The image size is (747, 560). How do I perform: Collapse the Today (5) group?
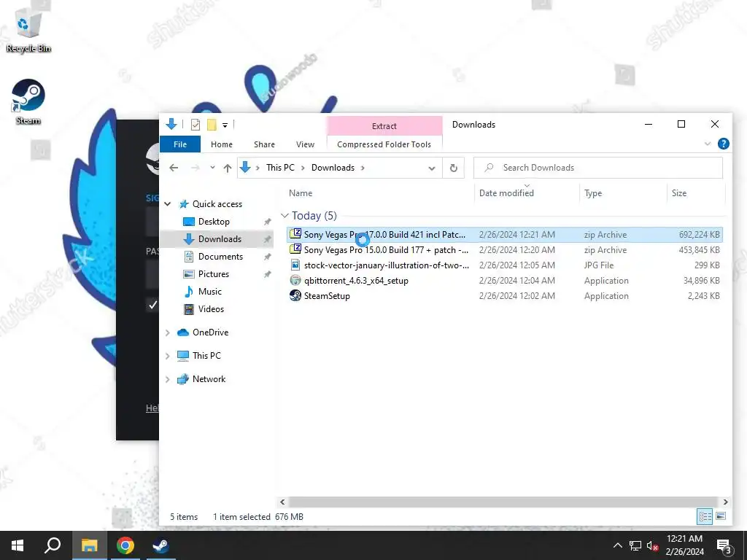285,216
